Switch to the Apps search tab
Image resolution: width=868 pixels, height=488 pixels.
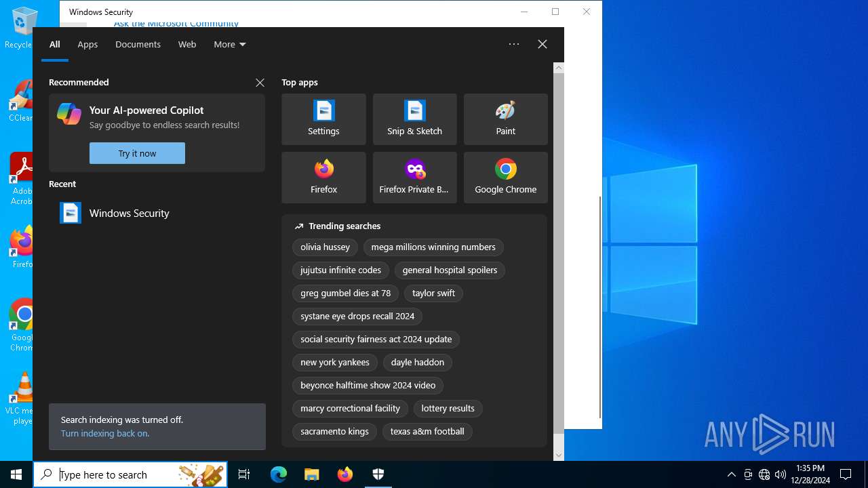point(87,44)
